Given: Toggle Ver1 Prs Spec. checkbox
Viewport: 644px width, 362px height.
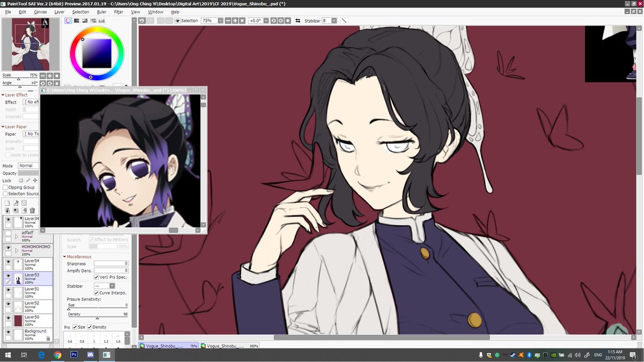Looking at the screenshot, I should (97, 277).
